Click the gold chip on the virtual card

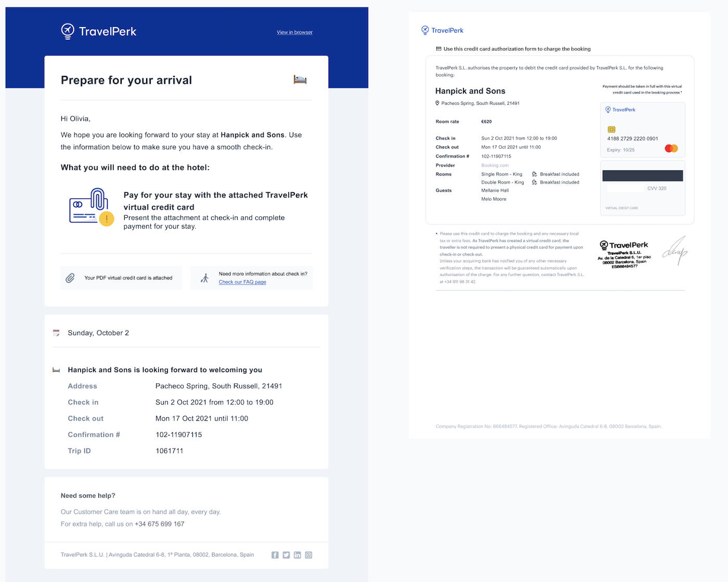tap(612, 129)
